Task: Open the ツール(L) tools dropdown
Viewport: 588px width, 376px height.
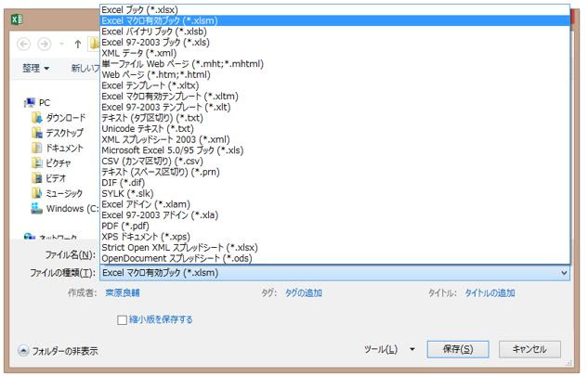Action: [390, 349]
